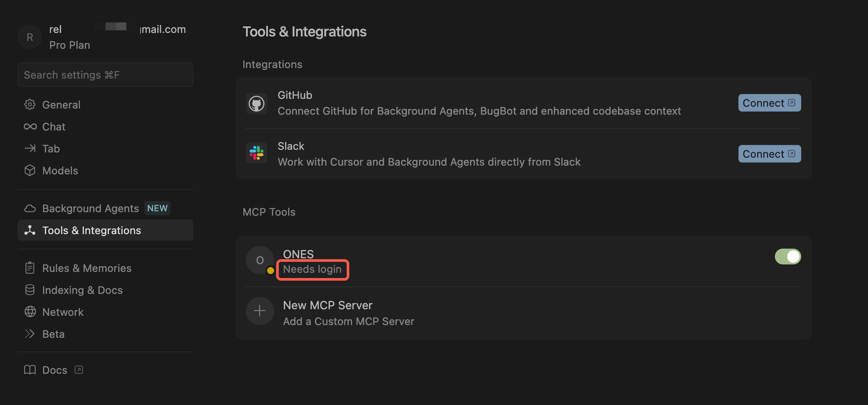This screenshot has width=868, height=405.
Task: Click Needs login under ONES
Action: point(312,269)
